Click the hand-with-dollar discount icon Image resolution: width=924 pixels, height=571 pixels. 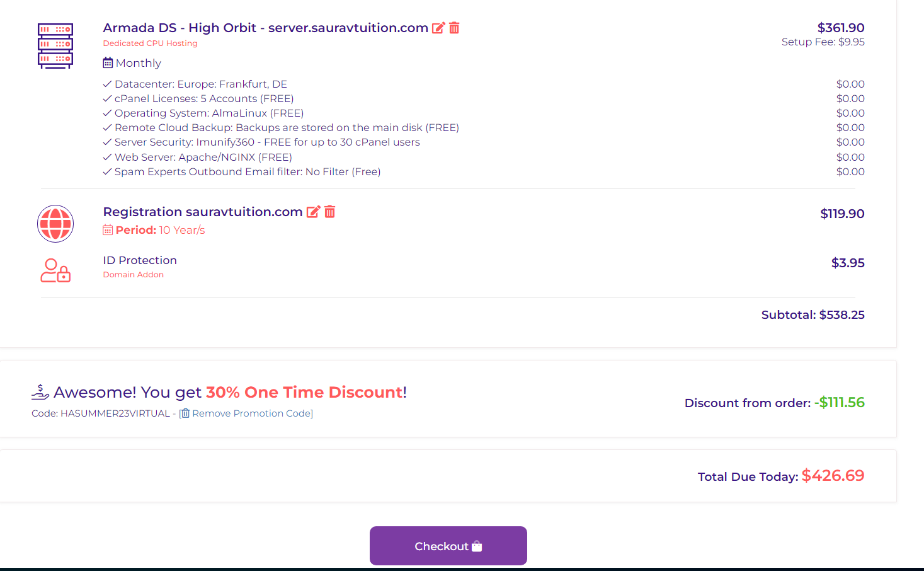point(40,392)
